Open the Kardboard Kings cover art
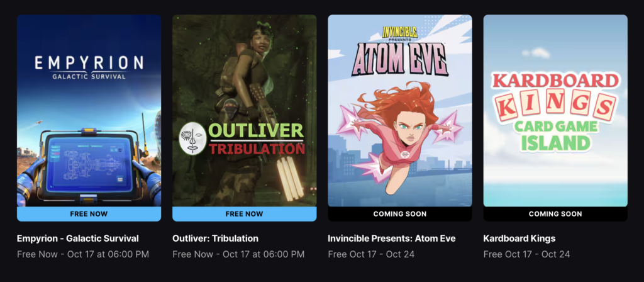The width and height of the screenshot is (644, 282). coord(555,111)
